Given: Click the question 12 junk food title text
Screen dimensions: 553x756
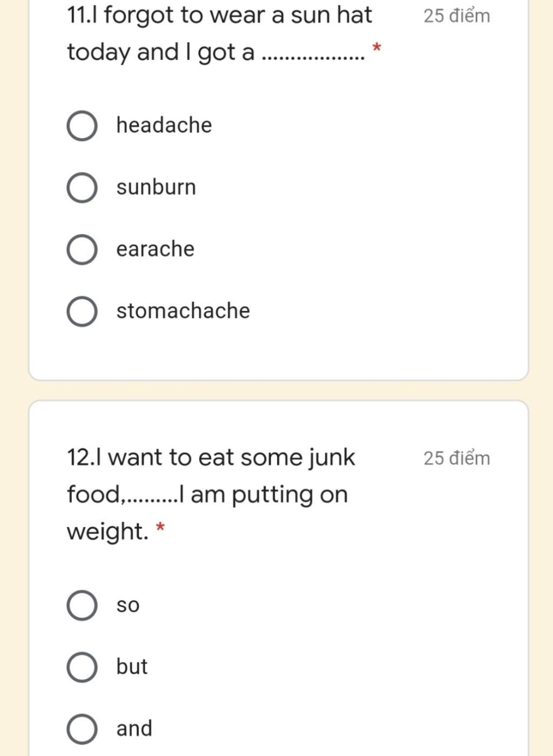Looking at the screenshot, I should pos(211,494).
